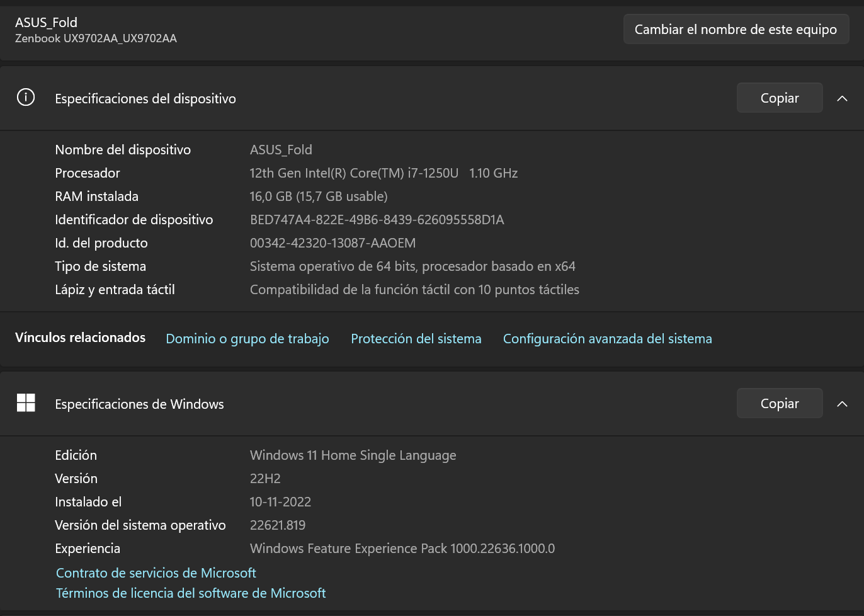Click the Identificador de dispositivo value
Viewport: 864px width, 616px height.
point(377,220)
